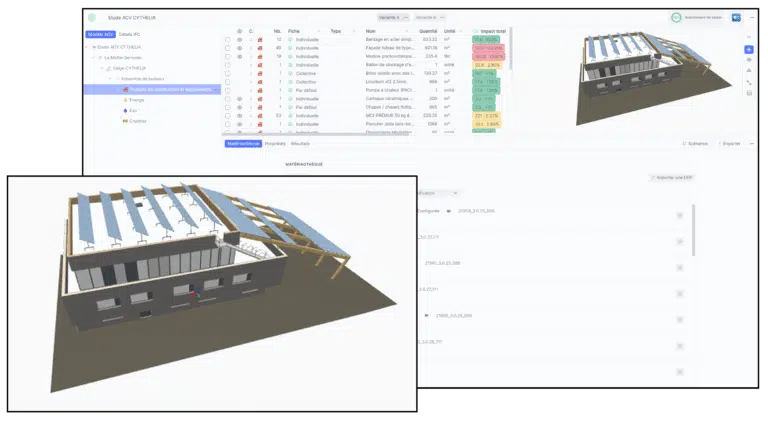The height and width of the screenshot is (421, 768).
Task: Click the green circular progress indicator icon
Action: 676,17
